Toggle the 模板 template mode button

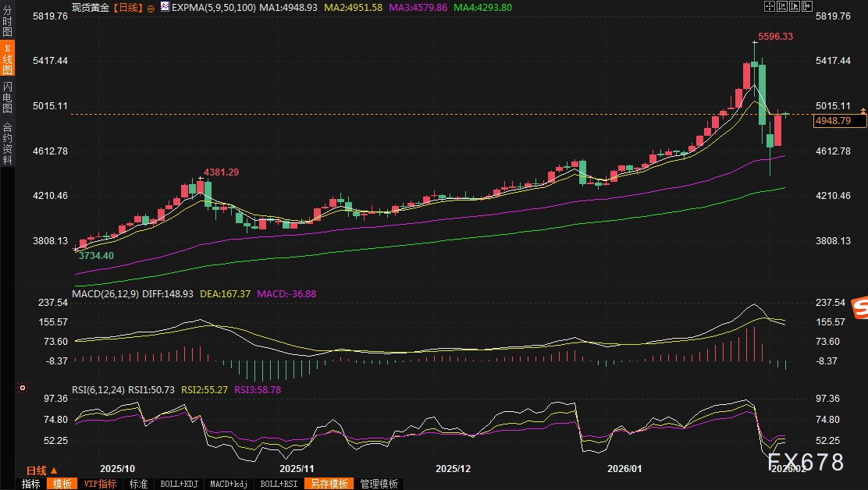pos(62,484)
